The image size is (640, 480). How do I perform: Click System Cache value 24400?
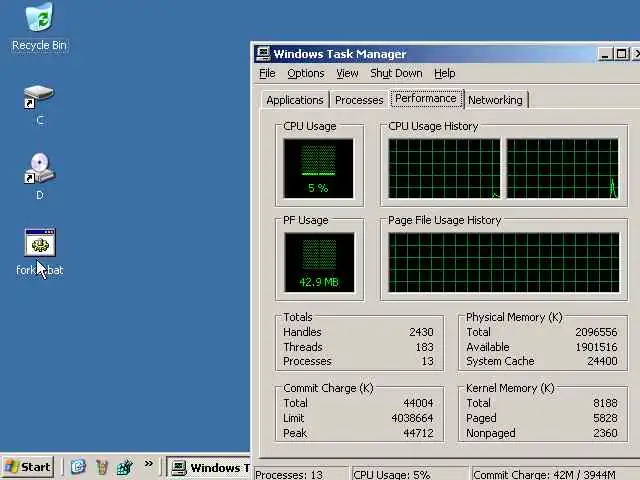pos(602,361)
